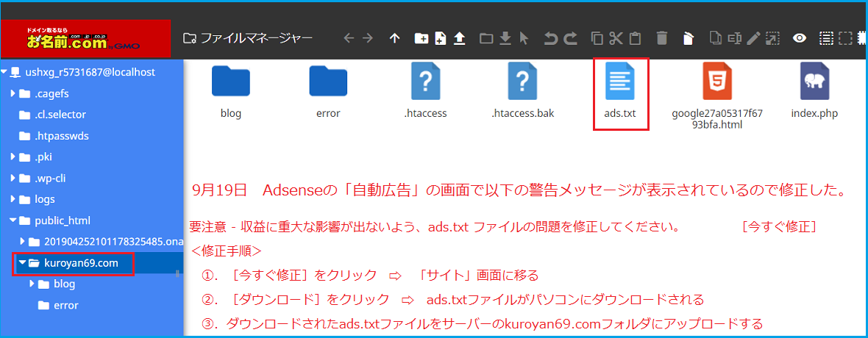Undo the last action
Viewport: 868px width, 338px height.
coord(550,38)
